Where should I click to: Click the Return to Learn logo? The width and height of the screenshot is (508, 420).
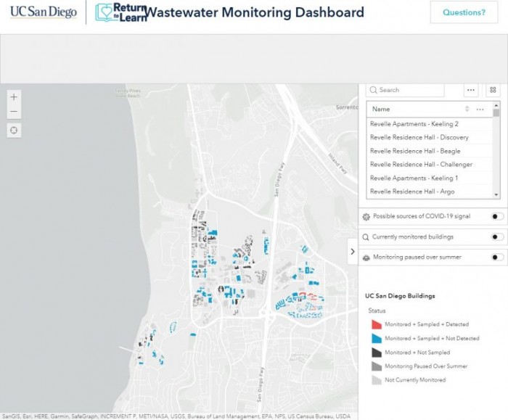click(120, 12)
